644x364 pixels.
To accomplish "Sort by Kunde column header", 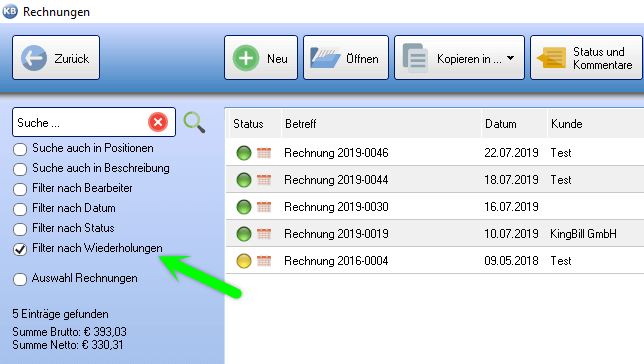I will (596, 124).
